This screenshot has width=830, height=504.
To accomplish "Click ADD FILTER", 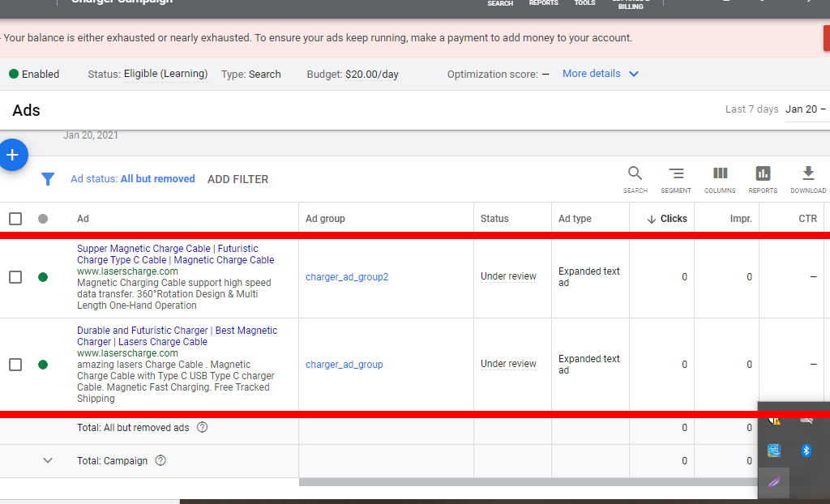I will (x=237, y=179).
